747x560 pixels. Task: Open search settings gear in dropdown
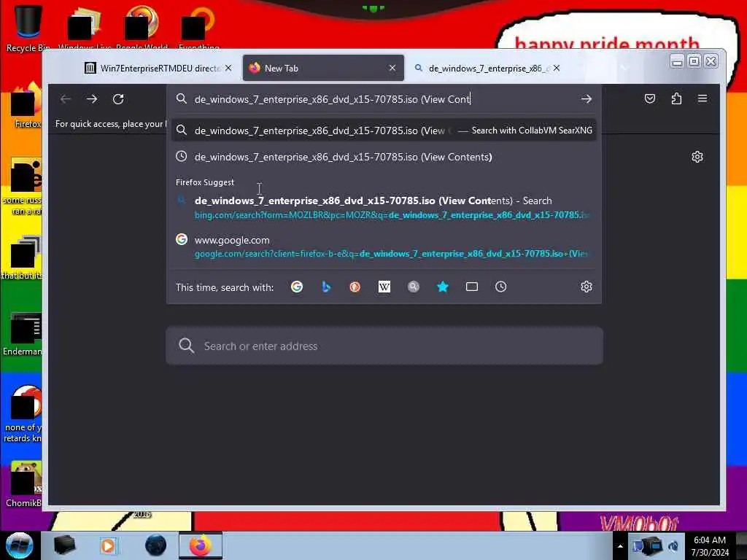pyautogui.click(x=587, y=287)
